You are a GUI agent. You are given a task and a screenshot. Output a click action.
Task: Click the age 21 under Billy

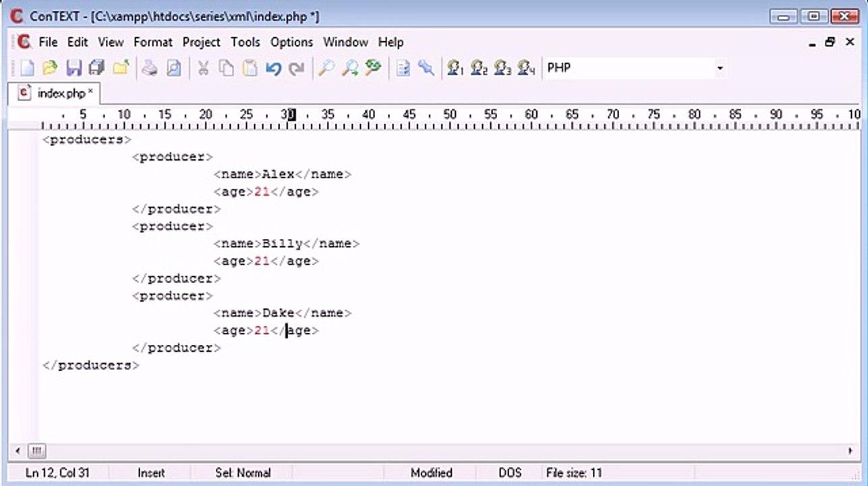click(x=262, y=261)
